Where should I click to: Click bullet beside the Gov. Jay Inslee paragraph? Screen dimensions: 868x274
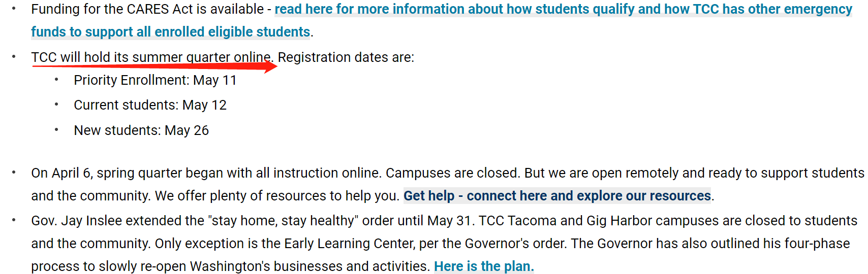pyautogui.click(x=14, y=220)
